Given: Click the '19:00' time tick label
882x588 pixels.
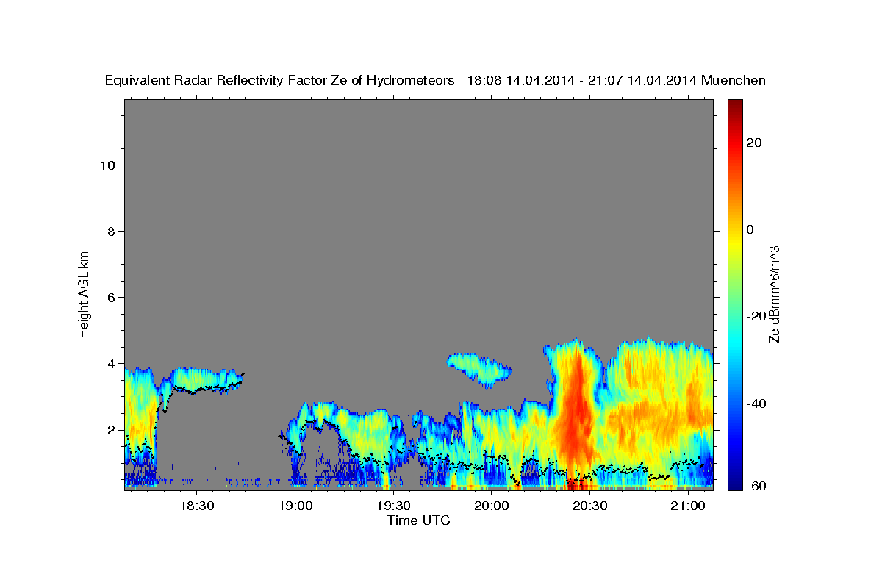Looking at the screenshot, I should [295, 506].
